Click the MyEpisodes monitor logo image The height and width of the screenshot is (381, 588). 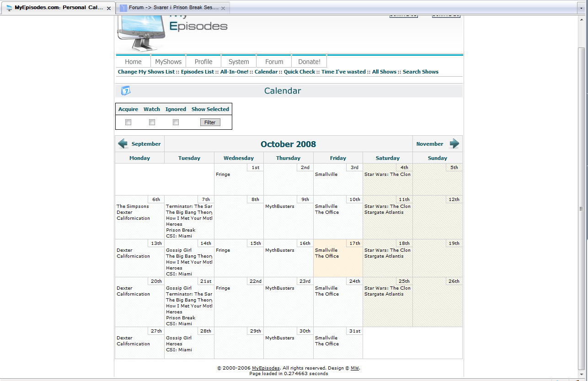140,33
